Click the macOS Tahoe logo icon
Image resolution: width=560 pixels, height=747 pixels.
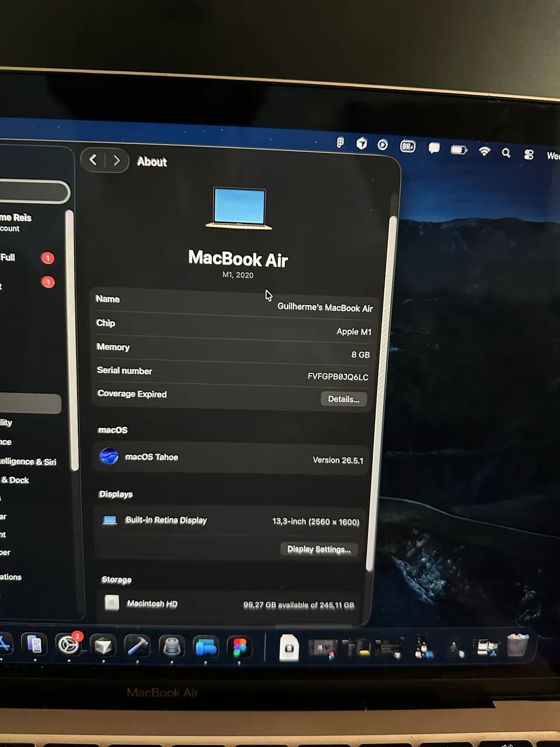(x=109, y=456)
